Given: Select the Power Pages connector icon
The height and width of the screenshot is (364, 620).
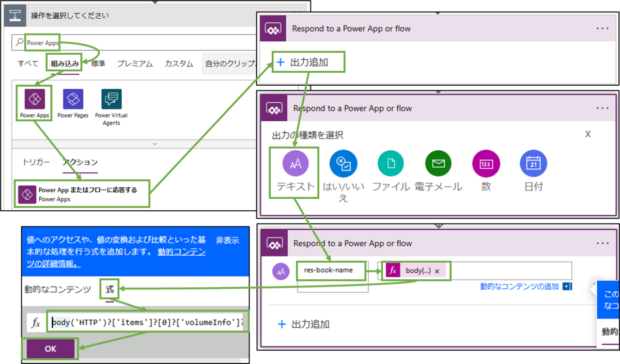Looking at the screenshot, I should click(x=73, y=99).
